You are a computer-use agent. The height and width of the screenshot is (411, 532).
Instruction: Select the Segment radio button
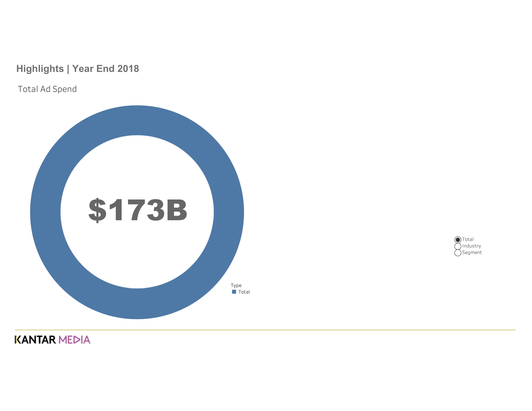(x=458, y=252)
